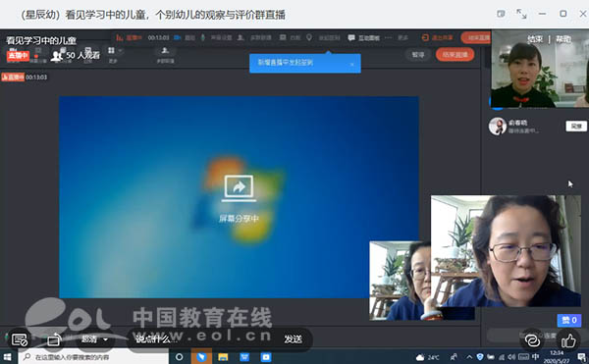Viewport: 589px width, 364px height.
Task: Expand hidden tray icons chevron
Action: click(x=469, y=357)
